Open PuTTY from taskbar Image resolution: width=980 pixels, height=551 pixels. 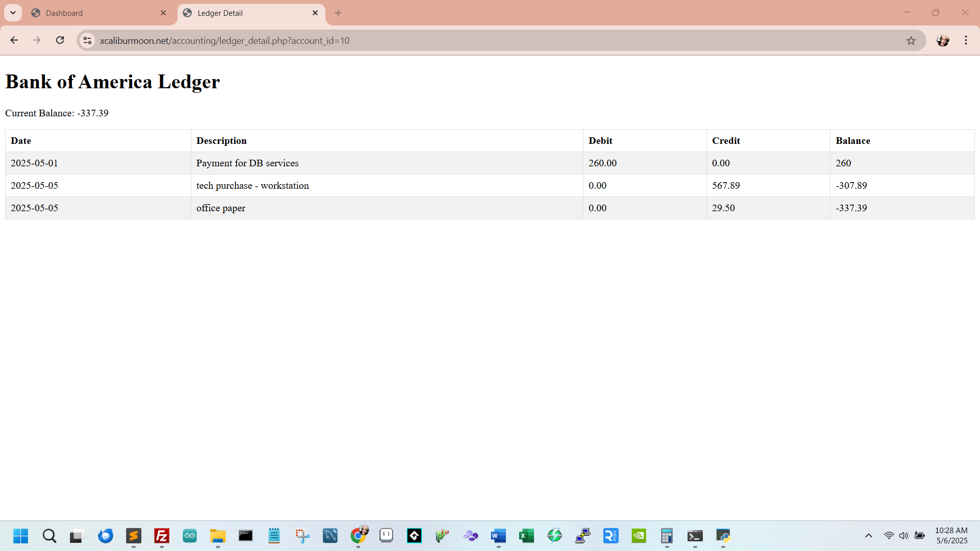(x=583, y=536)
